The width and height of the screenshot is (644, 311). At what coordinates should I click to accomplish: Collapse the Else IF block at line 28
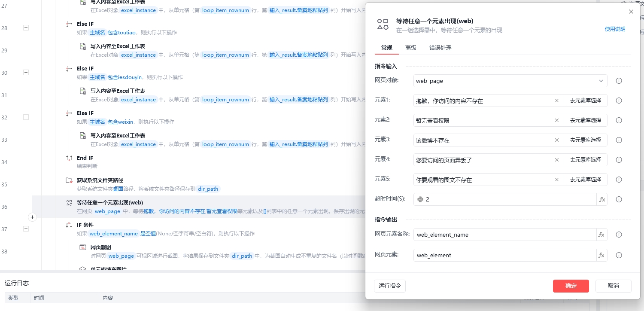click(x=26, y=27)
